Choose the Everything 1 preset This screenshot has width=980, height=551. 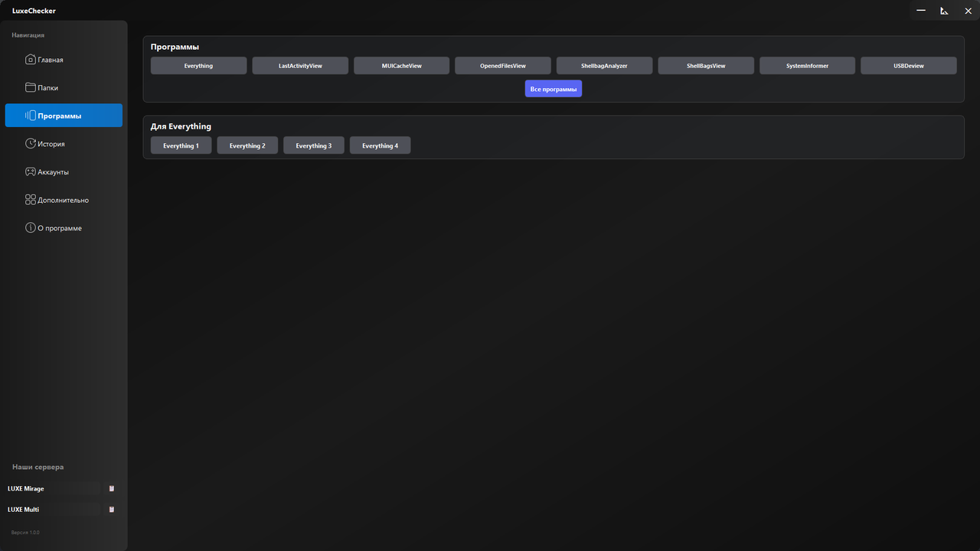pos(181,145)
